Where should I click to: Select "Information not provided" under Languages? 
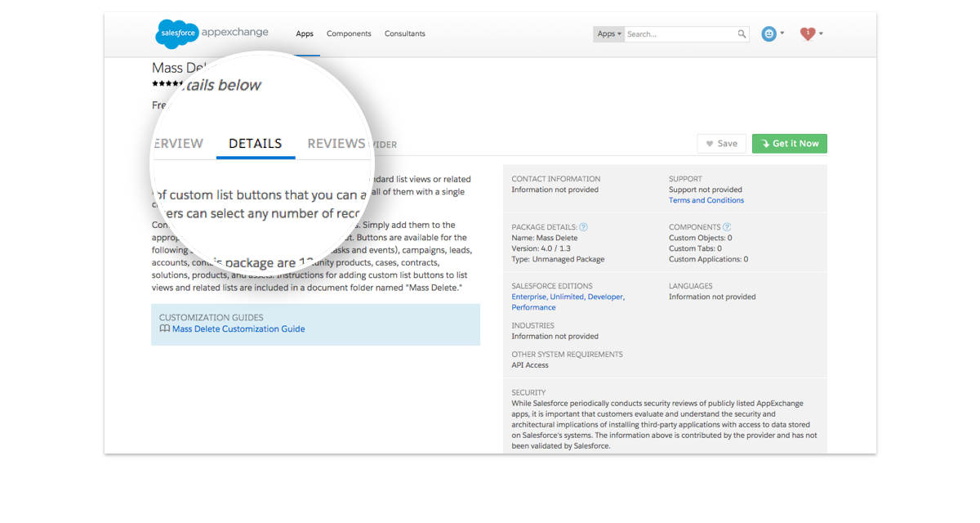(x=713, y=297)
